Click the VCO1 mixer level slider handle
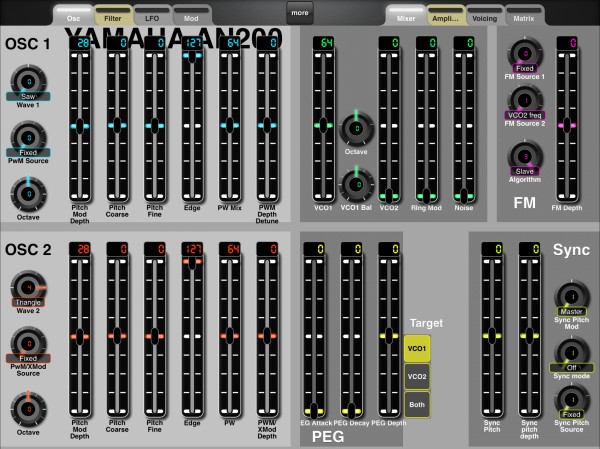The width and height of the screenshot is (600, 449). pyautogui.click(x=323, y=125)
